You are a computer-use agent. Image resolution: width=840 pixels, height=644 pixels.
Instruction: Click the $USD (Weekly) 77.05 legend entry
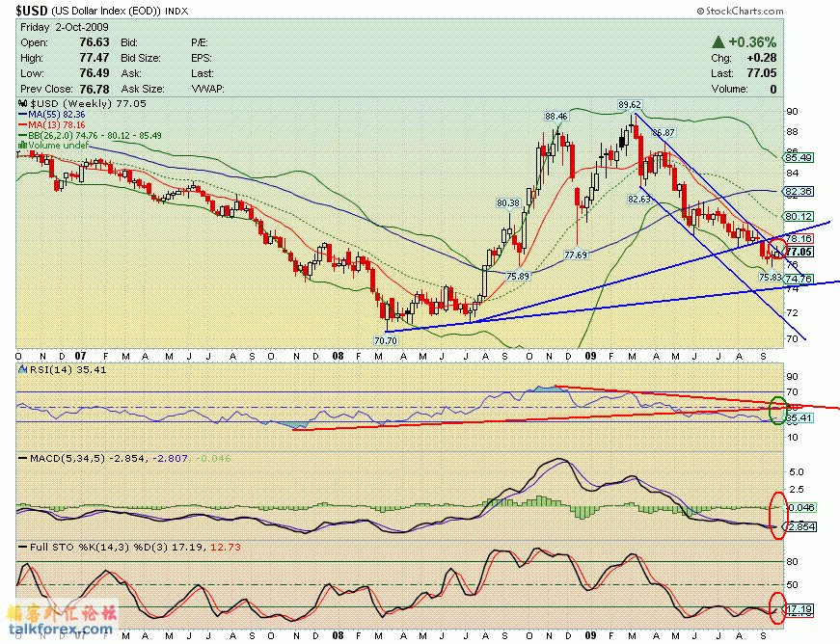88,103
